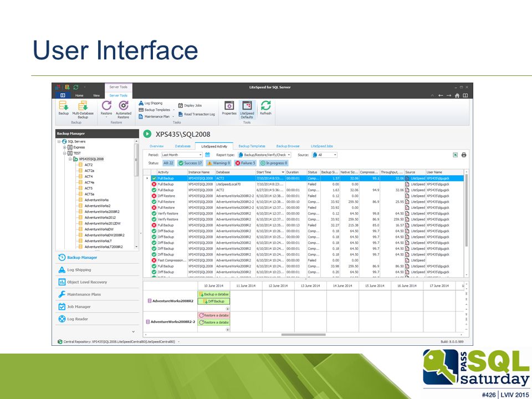Click Display Jobs in the ribbon
532x399 pixels.
(x=190, y=105)
